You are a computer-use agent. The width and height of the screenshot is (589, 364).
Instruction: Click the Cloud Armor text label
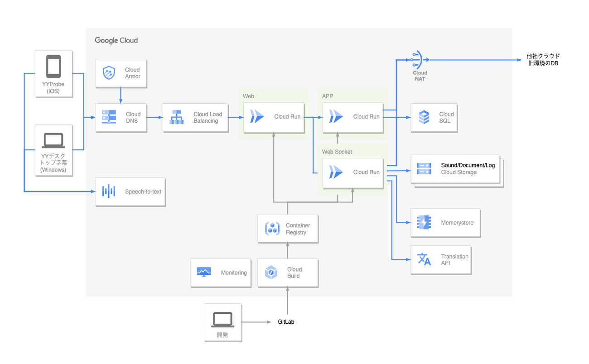coord(133,73)
